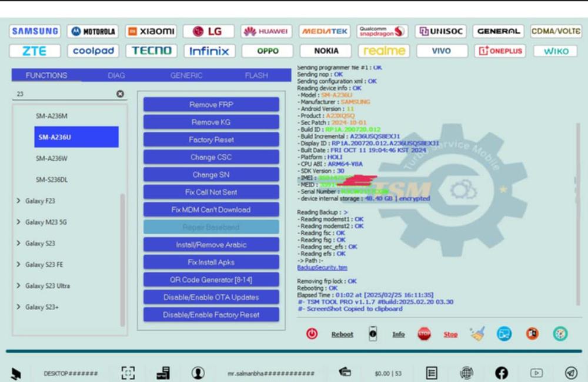This screenshot has width=588, height=382.
Task: Clear the model search with X icon
Action: (120, 94)
